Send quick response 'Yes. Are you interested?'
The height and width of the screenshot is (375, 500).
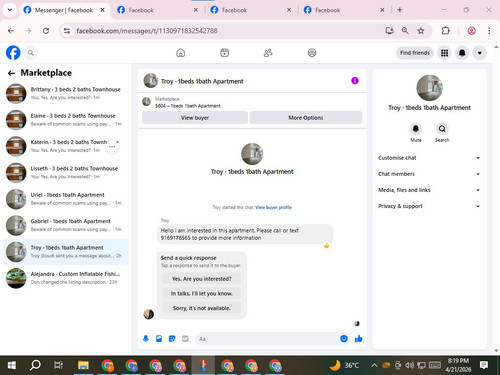201,279
